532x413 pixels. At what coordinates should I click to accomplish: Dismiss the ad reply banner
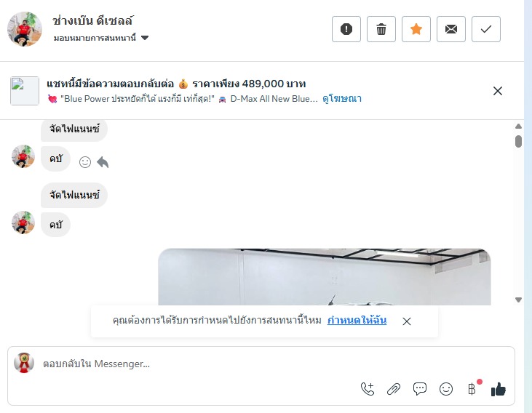pyautogui.click(x=497, y=91)
